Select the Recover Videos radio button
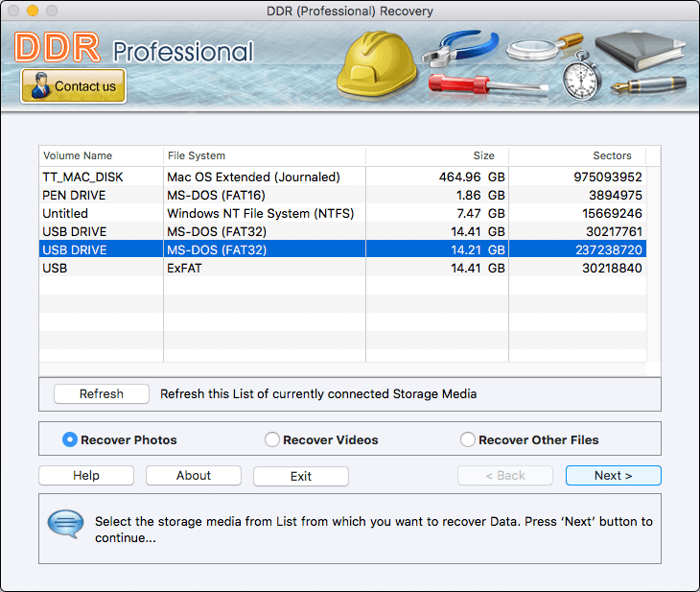Screen dimensions: 700x592 pos(272,439)
